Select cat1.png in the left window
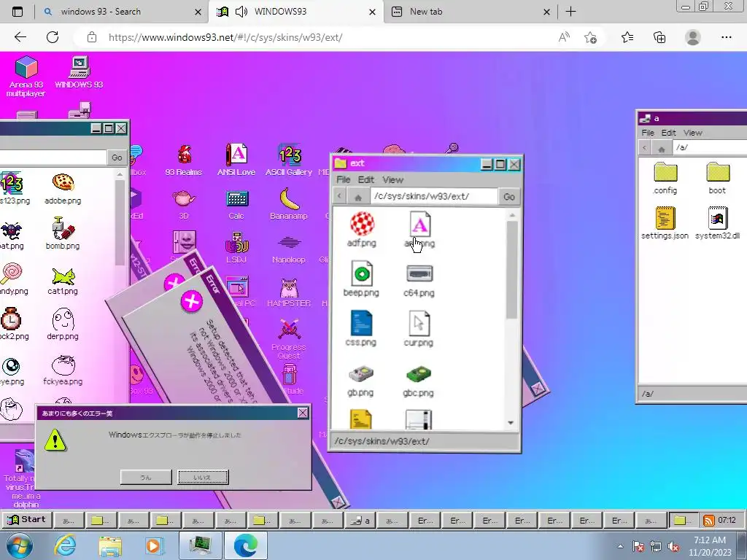The width and height of the screenshot is (747, 560). click(63, 281)
